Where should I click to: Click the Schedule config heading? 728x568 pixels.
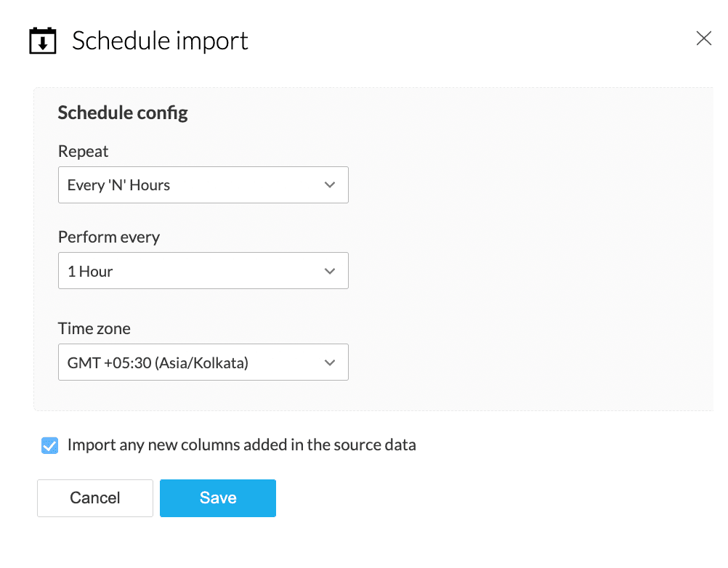tap(123, 113)
